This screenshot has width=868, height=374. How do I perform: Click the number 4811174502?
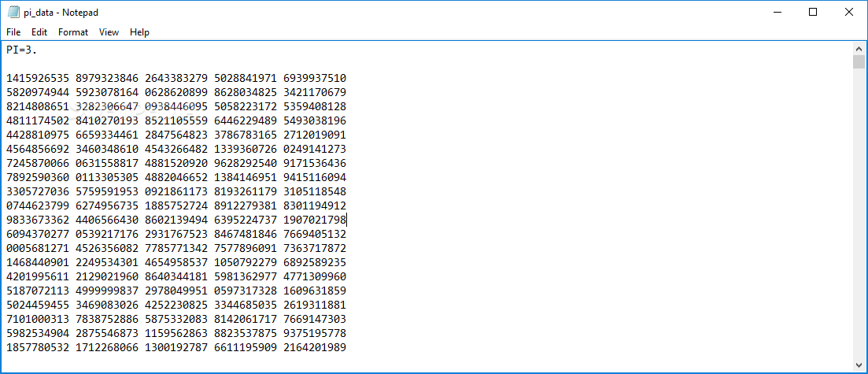pos(39,120)
